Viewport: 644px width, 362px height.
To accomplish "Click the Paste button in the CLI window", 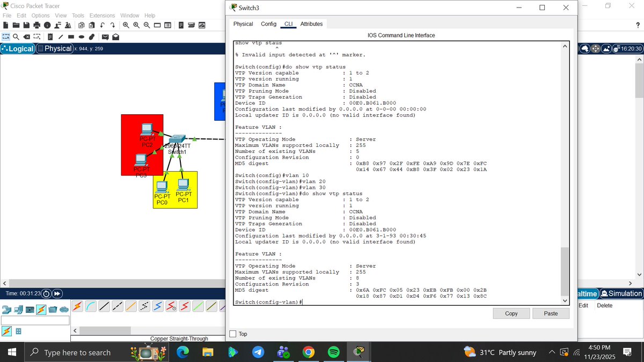I will pyautogui.click(x=551, y=313).
